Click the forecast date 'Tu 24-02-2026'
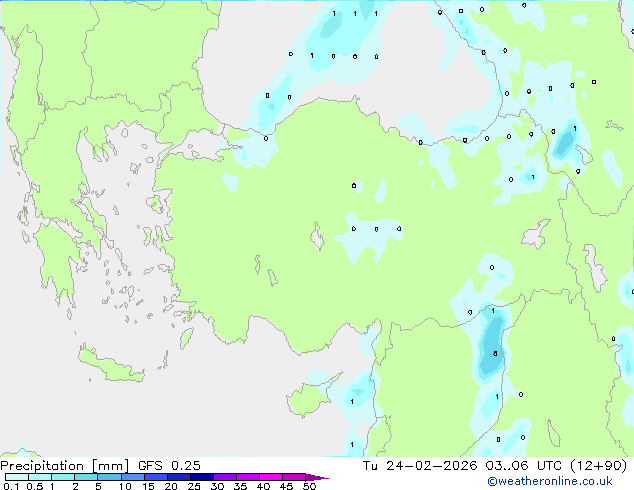 coord(420,466)
